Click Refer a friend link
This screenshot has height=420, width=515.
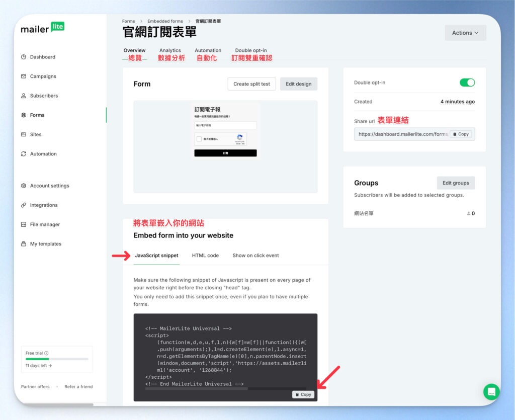[x=78, y=386]
